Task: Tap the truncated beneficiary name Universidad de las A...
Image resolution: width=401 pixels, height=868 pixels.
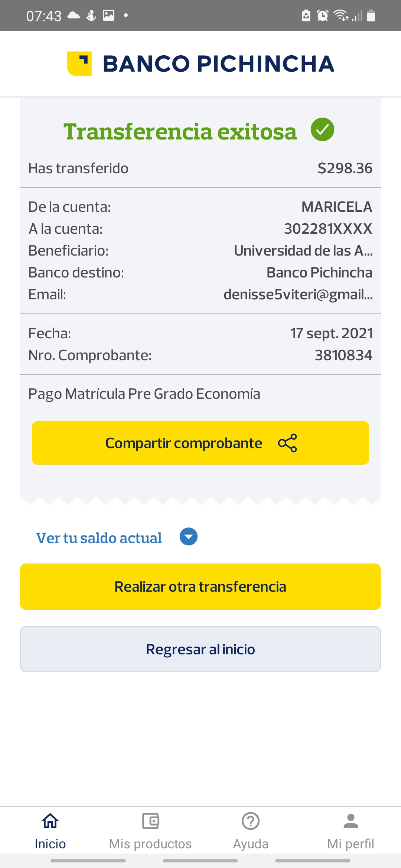Action: (303, 251)
